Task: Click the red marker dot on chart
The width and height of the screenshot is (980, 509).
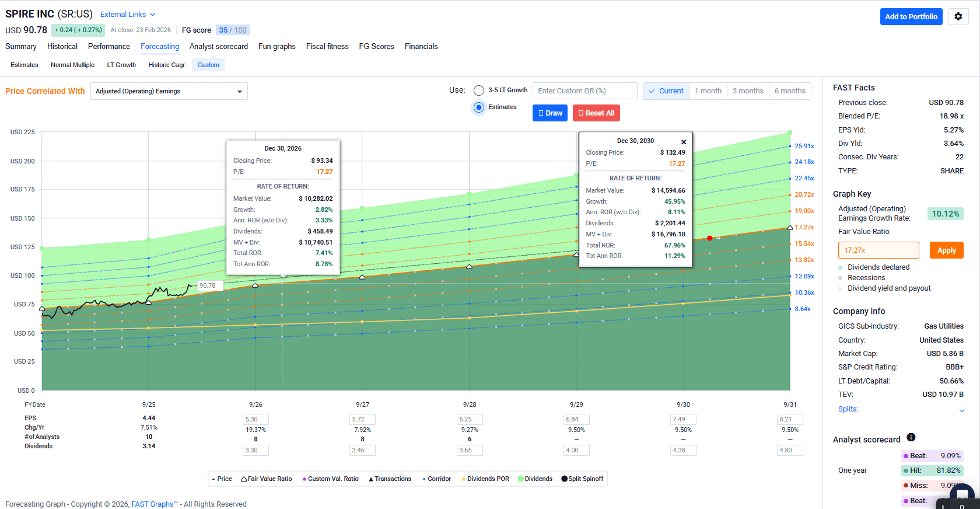Action: click(x=710, y=238)
